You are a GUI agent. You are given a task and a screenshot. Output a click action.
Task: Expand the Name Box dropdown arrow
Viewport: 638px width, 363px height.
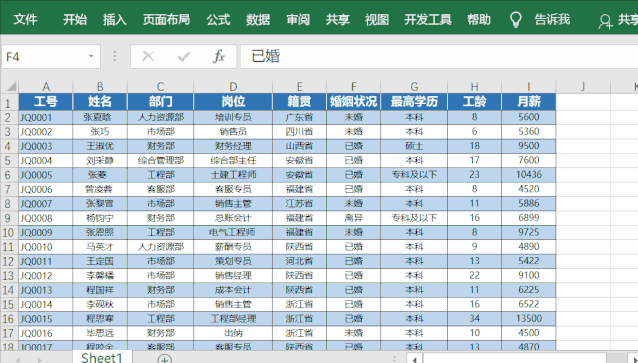click(91, 56)
